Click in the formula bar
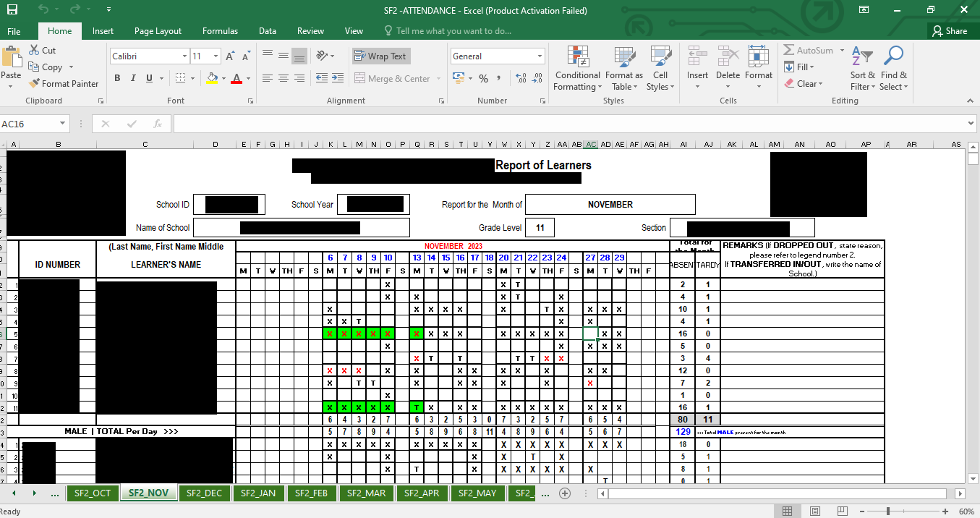Screen dimensions: 980x518 click(571, 124)
